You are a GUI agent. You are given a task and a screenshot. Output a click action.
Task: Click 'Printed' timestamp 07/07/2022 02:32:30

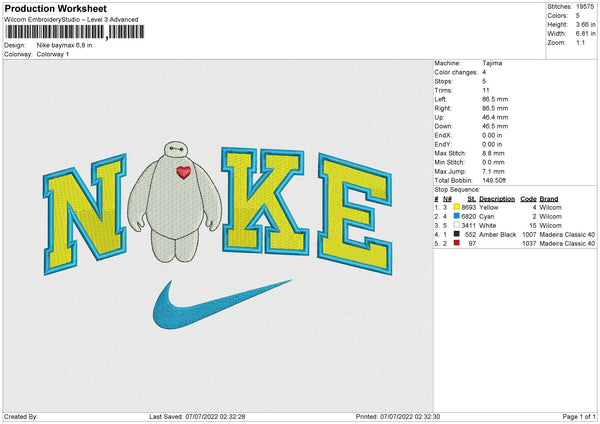(x=410, y=417)
